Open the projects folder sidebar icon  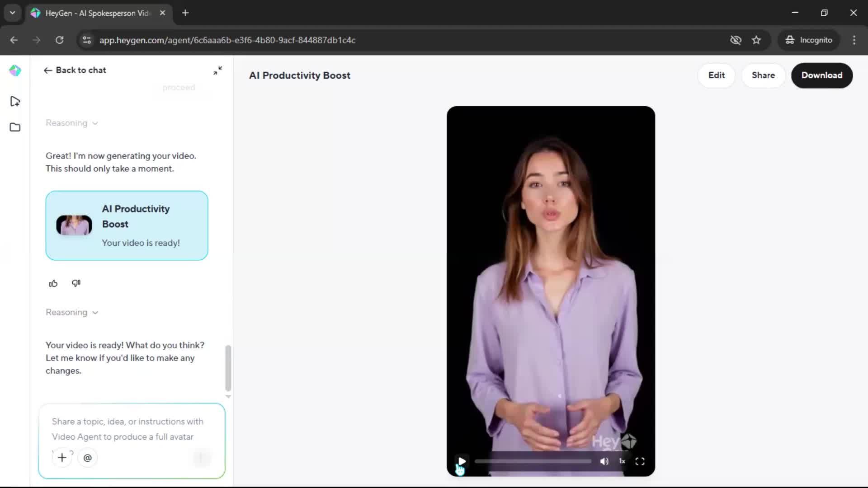pyautogui.click(x=15, y=127)
